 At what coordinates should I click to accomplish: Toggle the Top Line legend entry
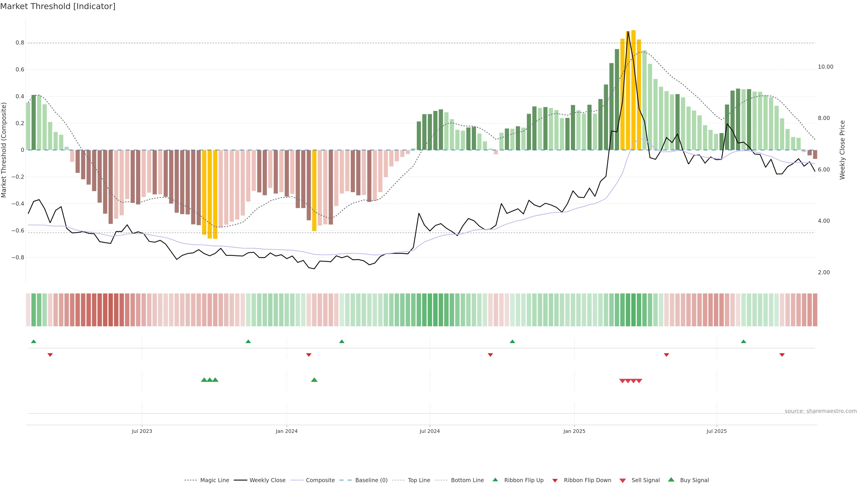click(x=419, y=480)
